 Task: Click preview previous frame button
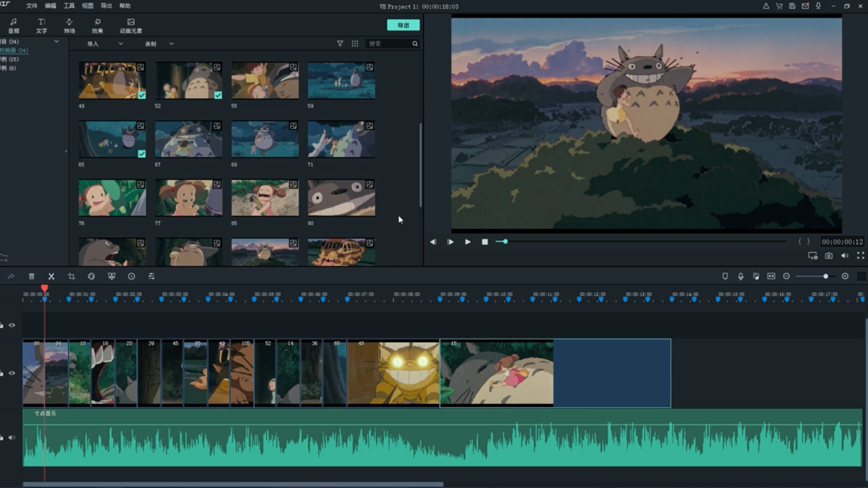pyautogui.click(x=433, y=242)
